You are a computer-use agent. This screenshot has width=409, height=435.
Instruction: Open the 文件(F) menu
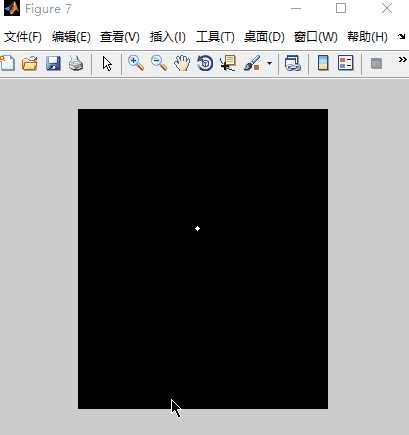pos(23,37)
